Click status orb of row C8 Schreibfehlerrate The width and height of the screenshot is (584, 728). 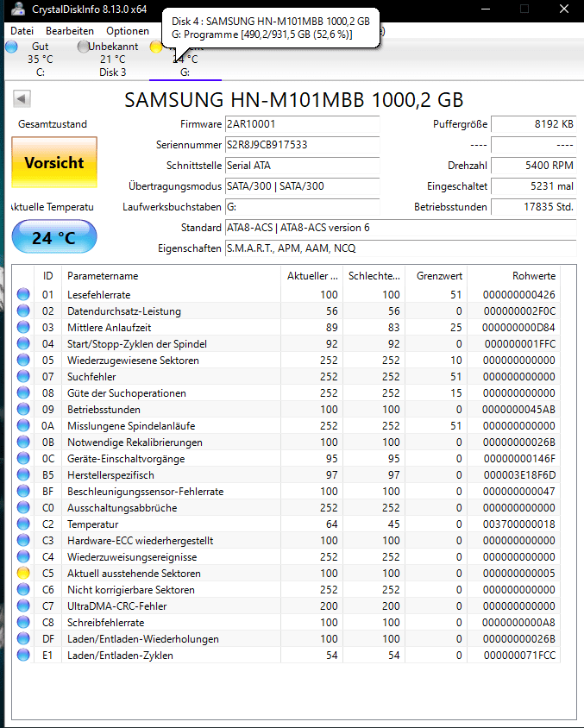23,622
